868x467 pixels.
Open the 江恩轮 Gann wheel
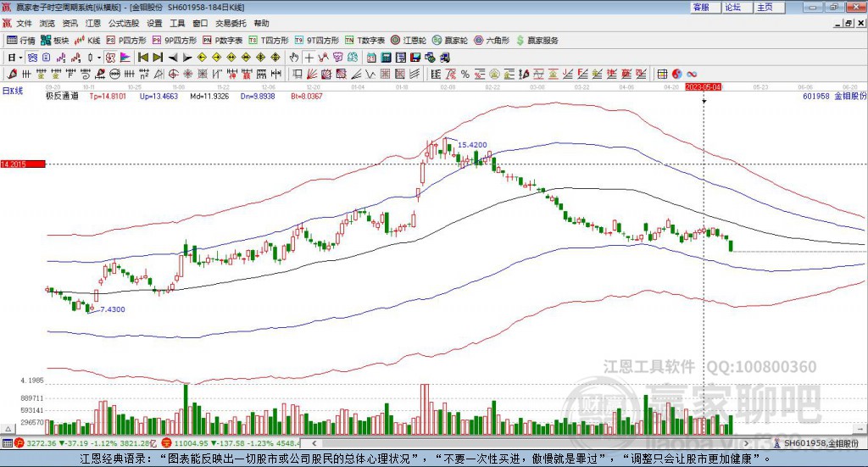pos(409,41)
